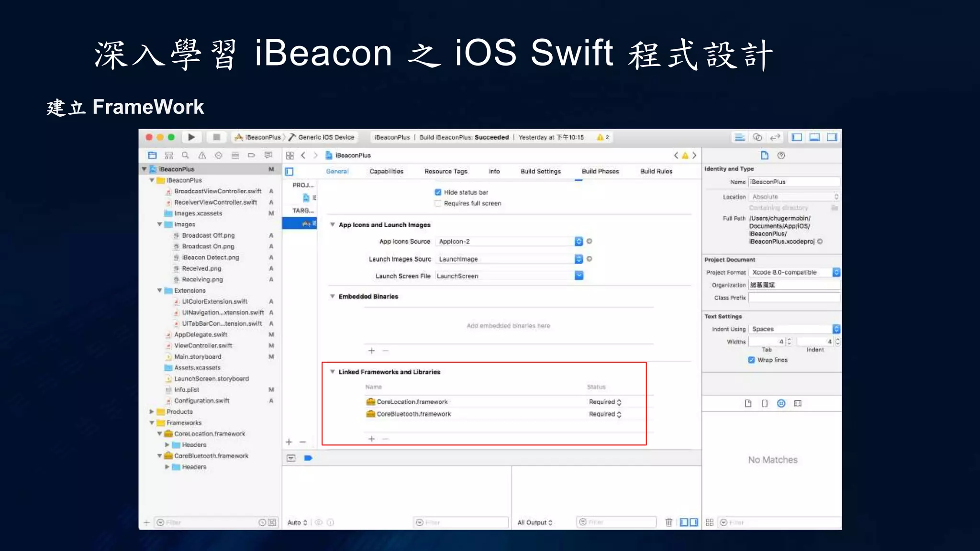
Task: Add a linked framework with plus button
Action: click(371, 439)
